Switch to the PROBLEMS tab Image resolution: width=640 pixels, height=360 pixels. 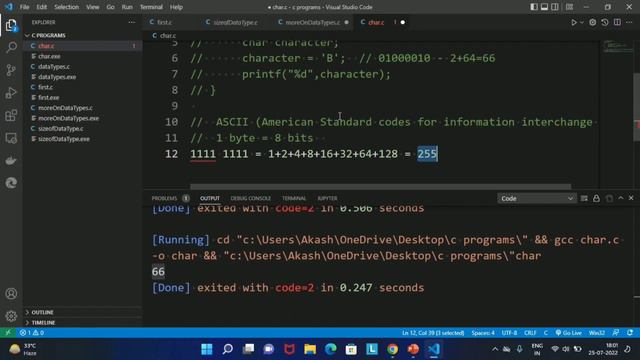(x=164, y=198)
